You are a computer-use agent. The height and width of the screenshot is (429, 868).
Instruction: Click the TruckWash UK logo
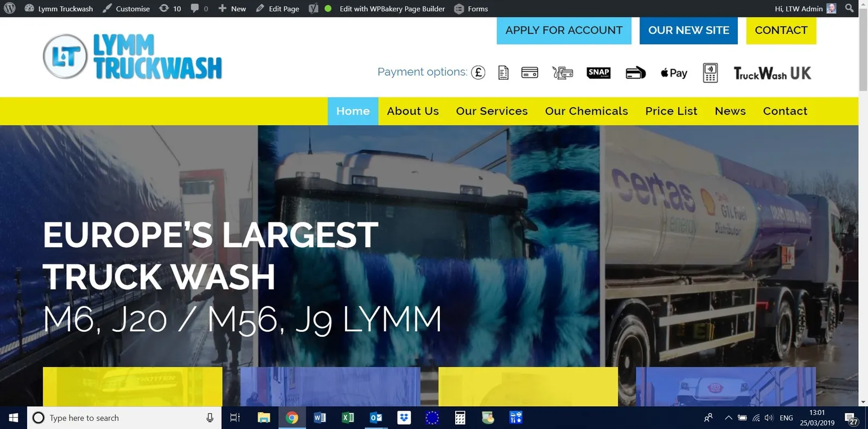click(x=773, y=73)
